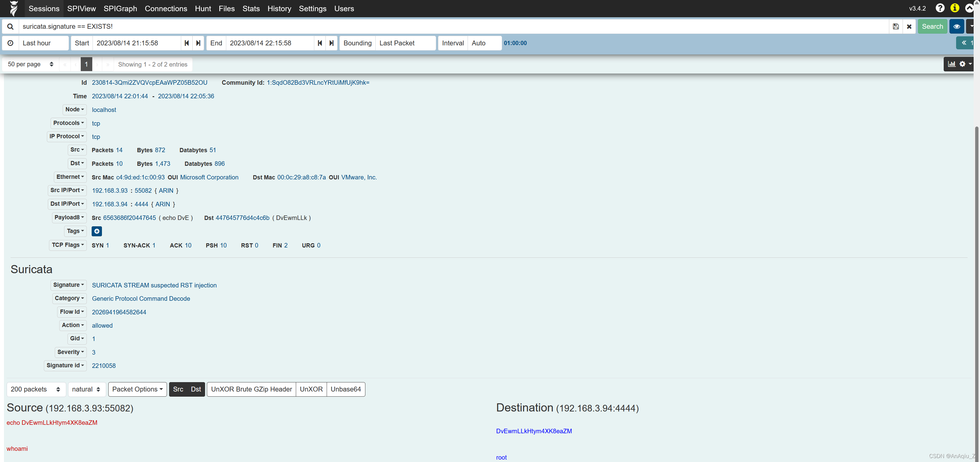This screenshot has width=980, height=462.
Task: Jump End time to end of day
Action: pos(332,43)
